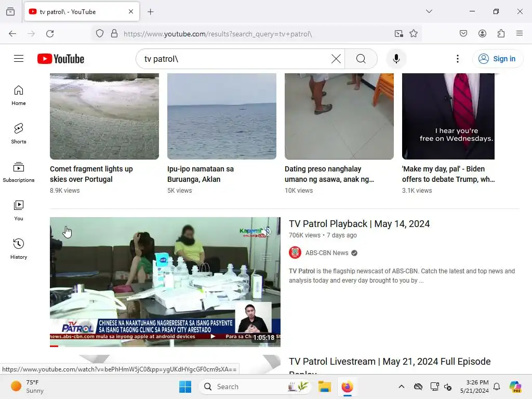Open the Ipu-ipo namataan sa Buruanga thumbnail
This screenshot has width=532, height=399.
pyautogui.click(x=222, y=116)
